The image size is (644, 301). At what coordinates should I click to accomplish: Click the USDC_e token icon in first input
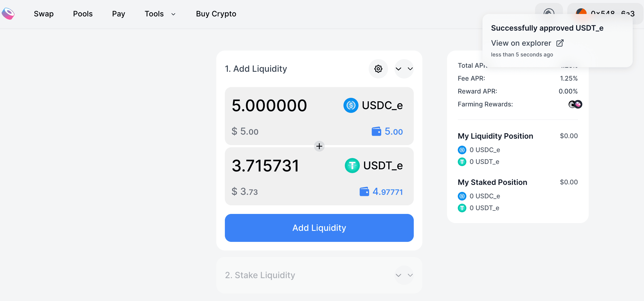point(351,105)
